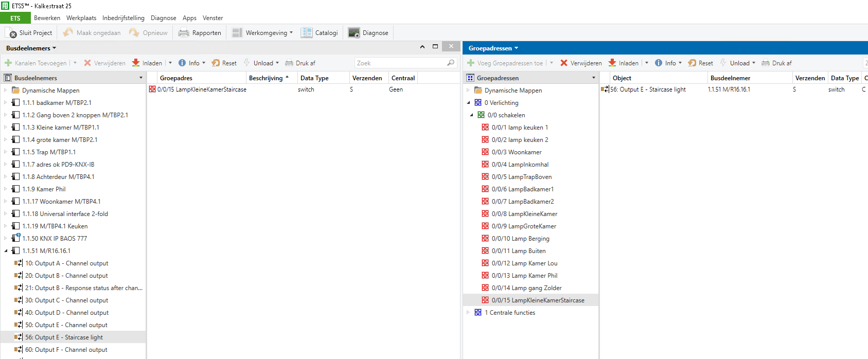Click the green ETS button
868x359 pixels.
click(x=15, y=18)
